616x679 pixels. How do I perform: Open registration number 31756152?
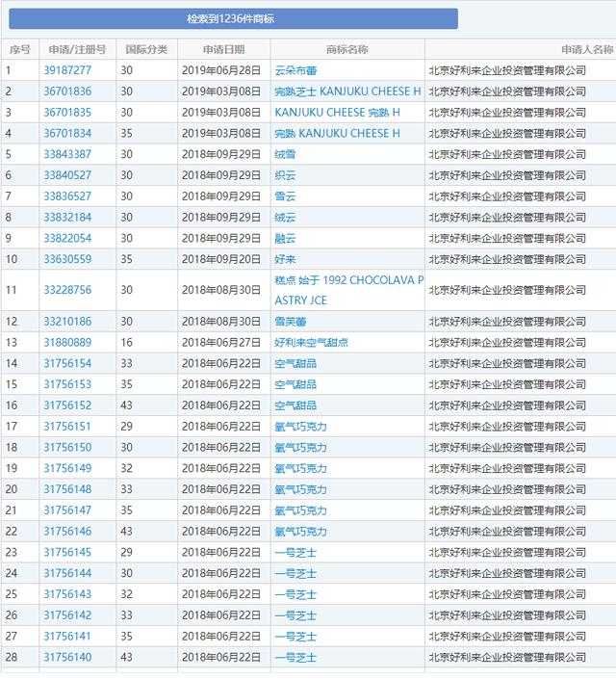tap(67, 405)
